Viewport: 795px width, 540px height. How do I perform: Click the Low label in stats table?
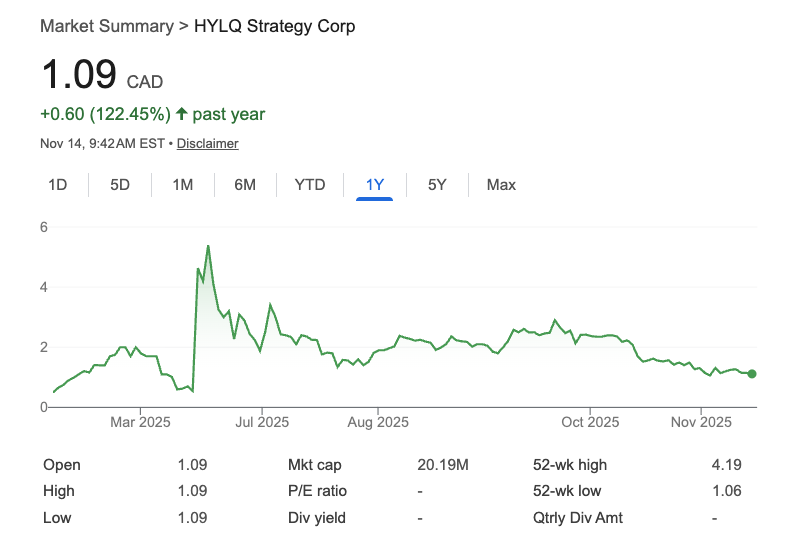(x=57, y=518)
